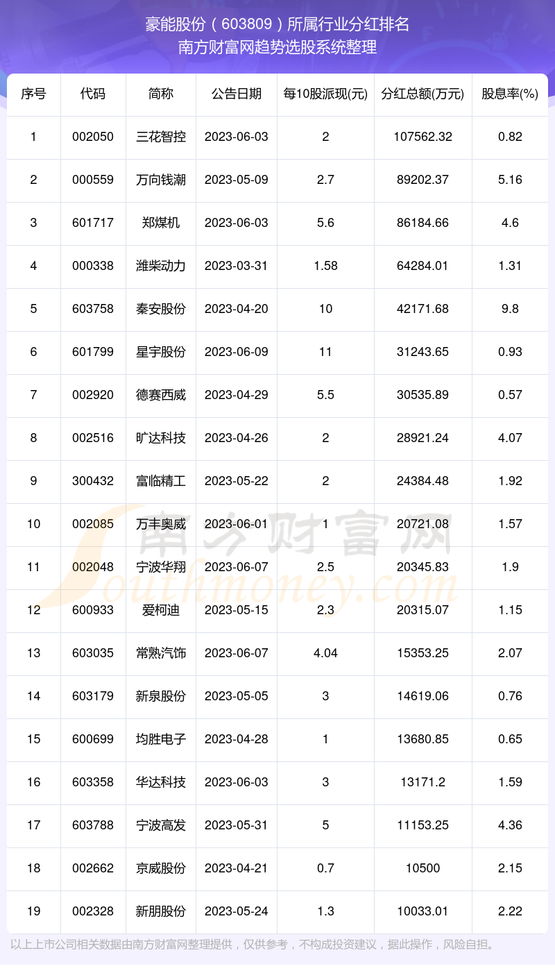Click the 股息率(%) column header
555x980 pixels.
(x=510, y=94)
